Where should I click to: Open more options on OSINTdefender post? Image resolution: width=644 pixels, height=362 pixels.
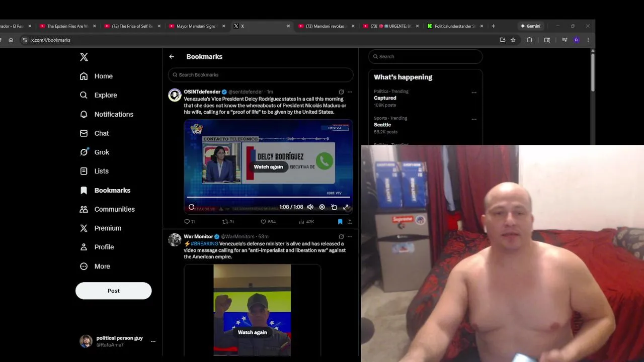pos(350,92)
